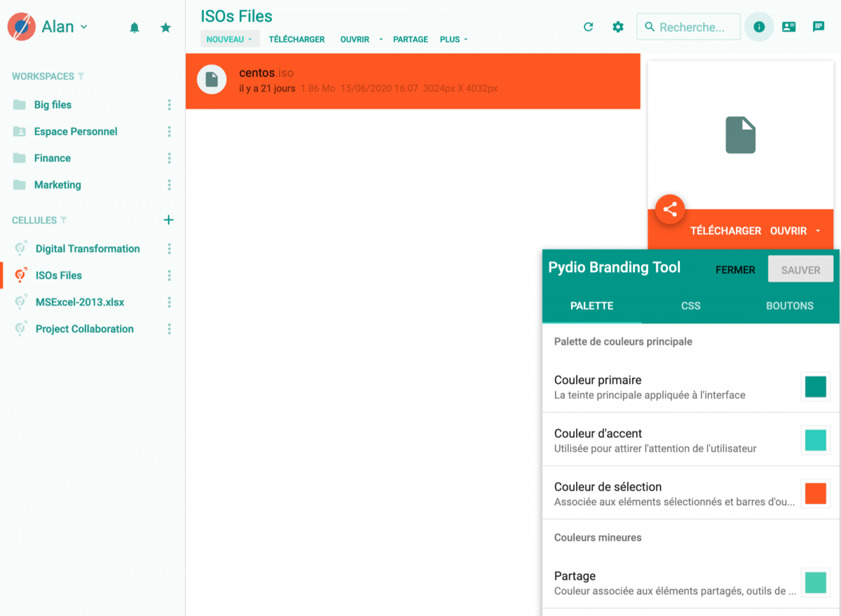Image resolution: width=841 pixels, height=616 pixels.
Task: Open the bookmarks star icon
Action: 165,27
